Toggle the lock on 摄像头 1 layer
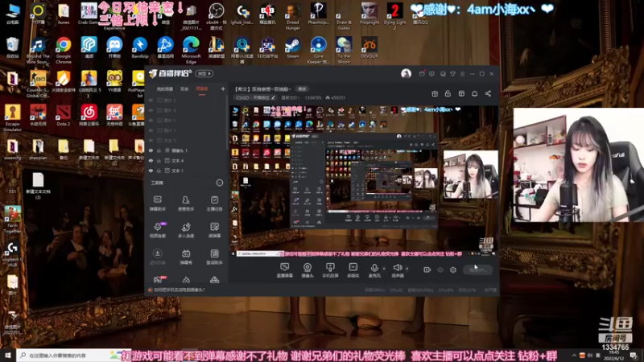 159,150
